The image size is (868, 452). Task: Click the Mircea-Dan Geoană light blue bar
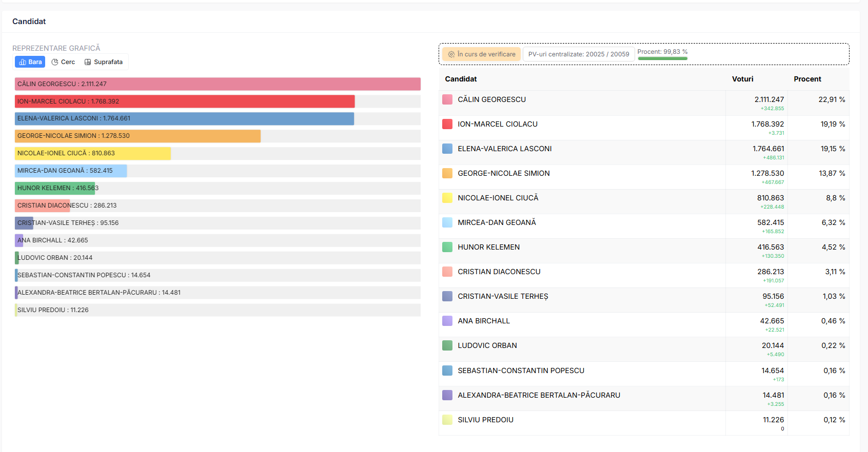pyautogui.click(x=71, y=171)
